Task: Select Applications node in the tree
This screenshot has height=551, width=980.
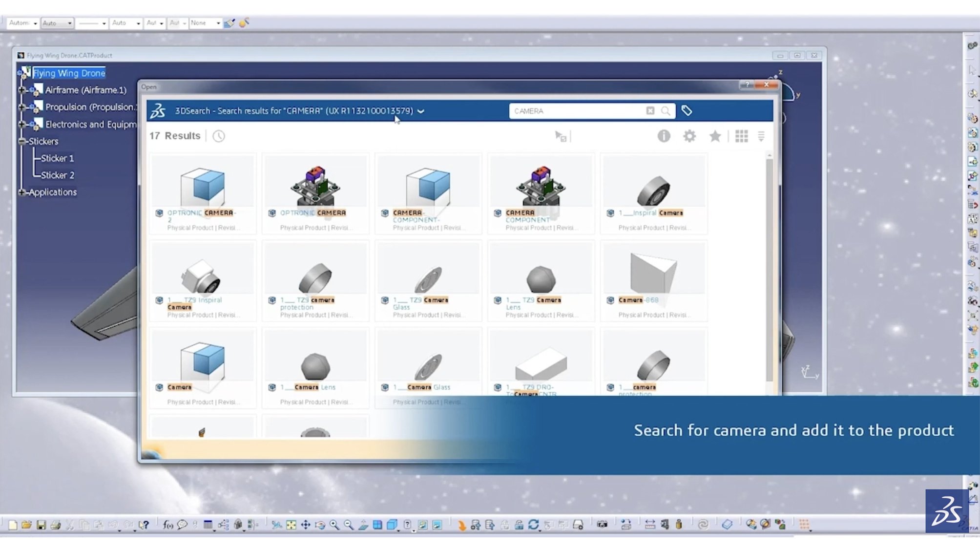Action: click(52, 192)
